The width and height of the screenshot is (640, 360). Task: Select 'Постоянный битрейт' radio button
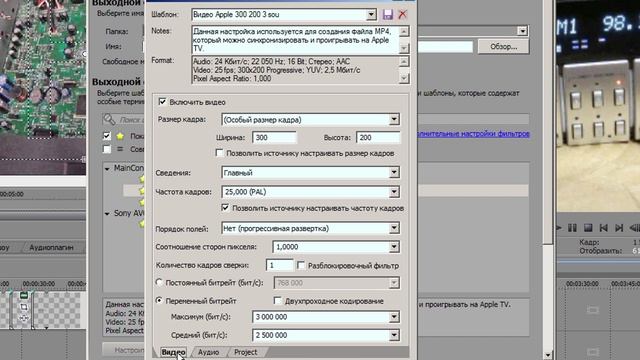159,282
